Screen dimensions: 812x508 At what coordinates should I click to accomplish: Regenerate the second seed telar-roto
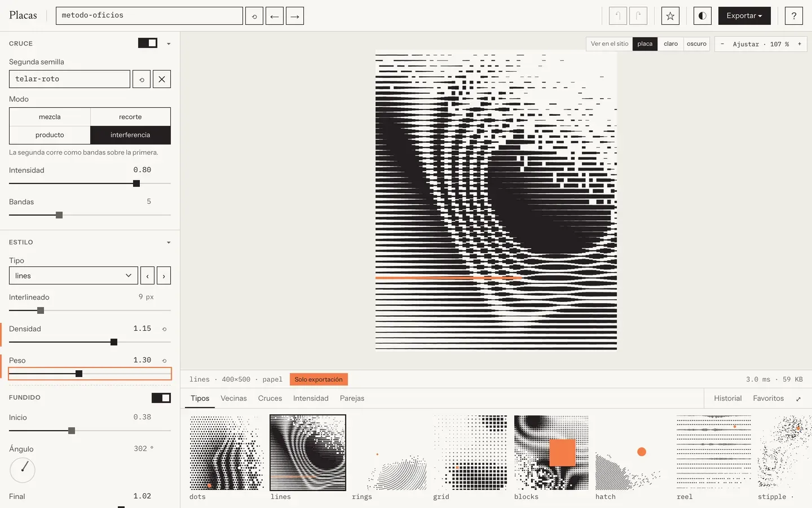pyautogui.click(x=142, y=79)
